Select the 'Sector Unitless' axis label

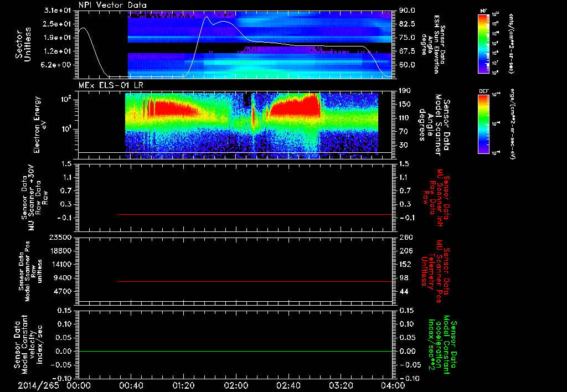(23, 44)
